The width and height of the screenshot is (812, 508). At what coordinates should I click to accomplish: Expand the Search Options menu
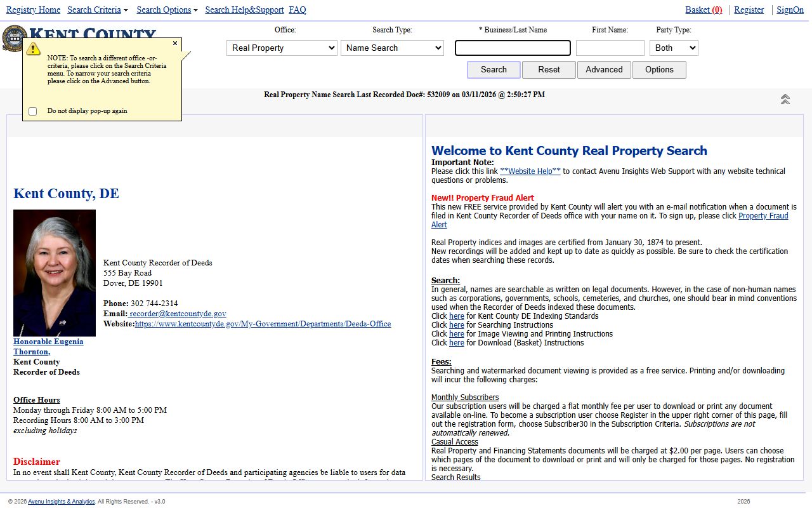point(167,10)
